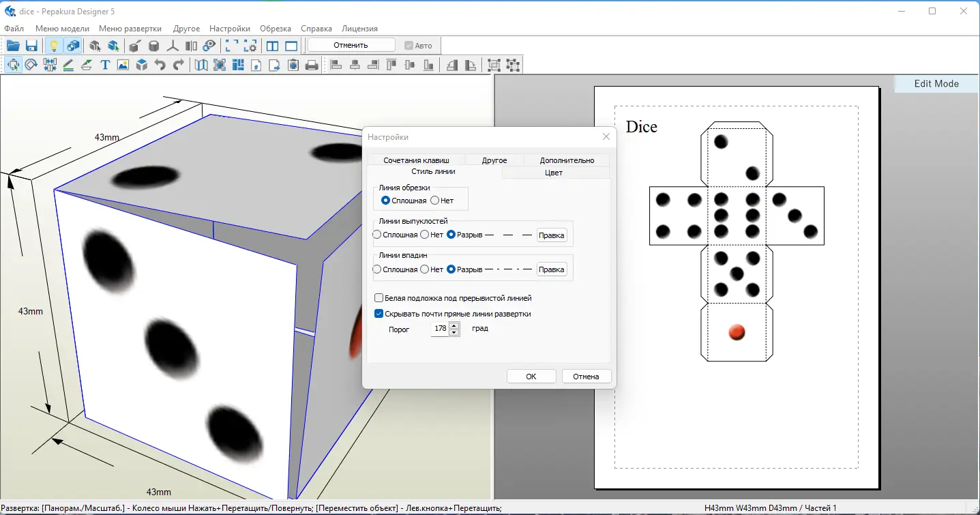Click Правка for Линии впадин

(x=552, y=269)
